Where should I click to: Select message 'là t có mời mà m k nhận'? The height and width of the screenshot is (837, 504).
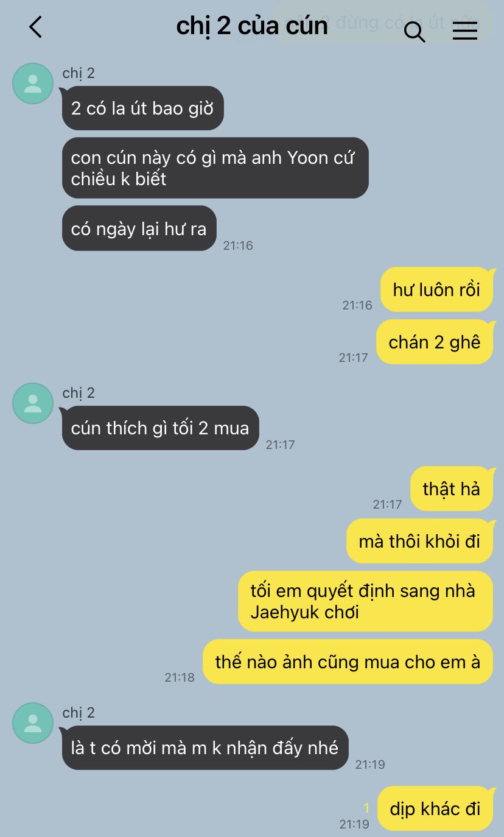point(205,747)
